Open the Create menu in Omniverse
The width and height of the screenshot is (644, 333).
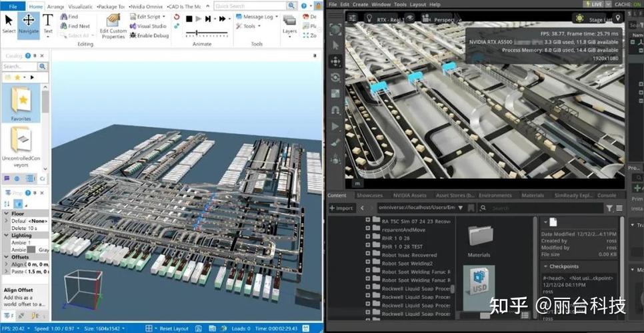tap(360, 4)
